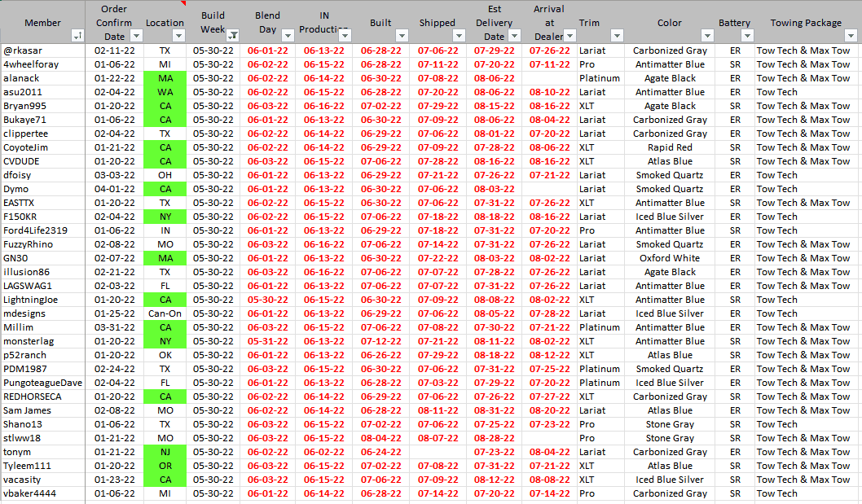Expand the Arrival at Dealer filter
Viewport: 862px width, 504px height.
point(568,36)
